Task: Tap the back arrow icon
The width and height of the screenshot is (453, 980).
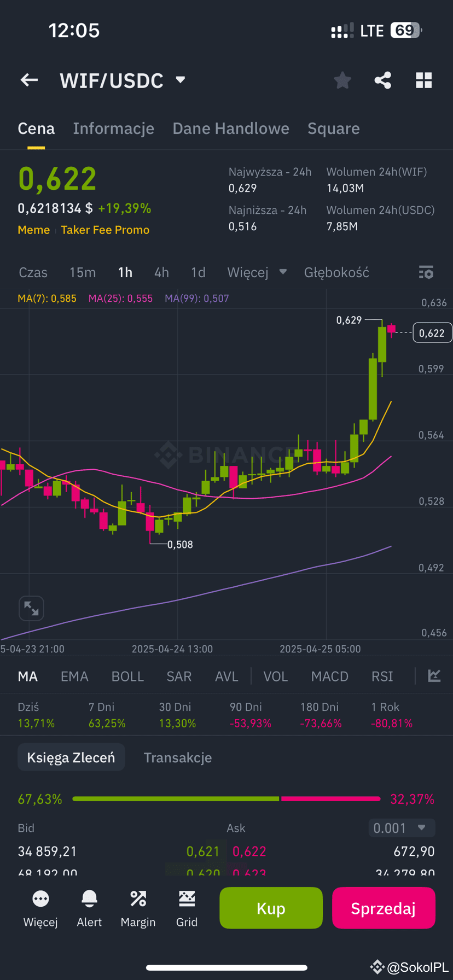Action: [x=30, y=80]
